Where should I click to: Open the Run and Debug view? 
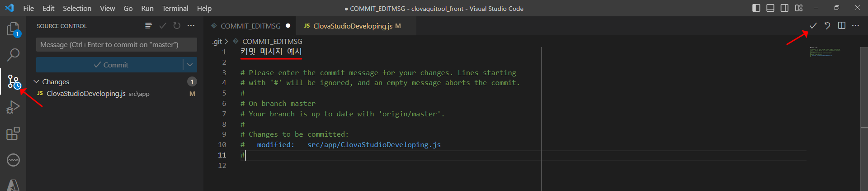(x=13, y=107)
